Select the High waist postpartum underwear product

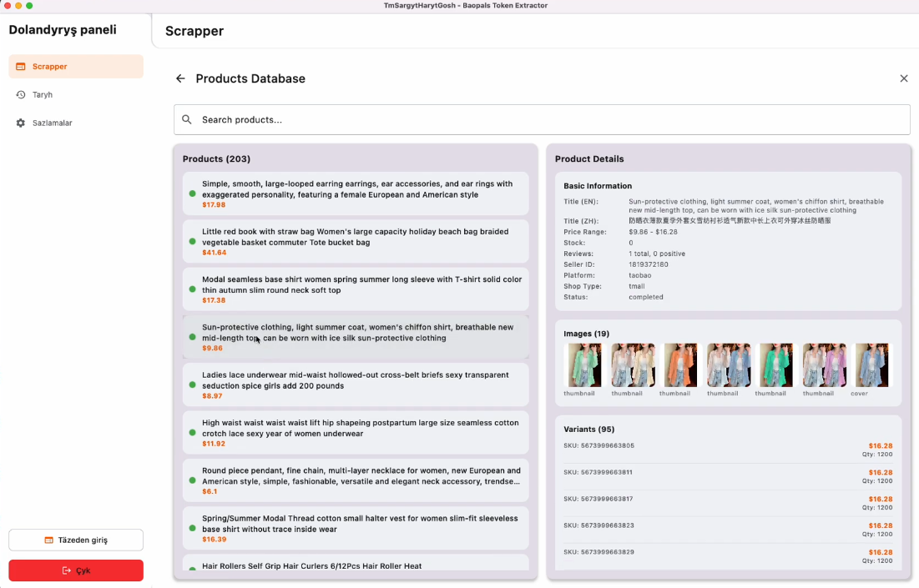click(x=356, y=432)
